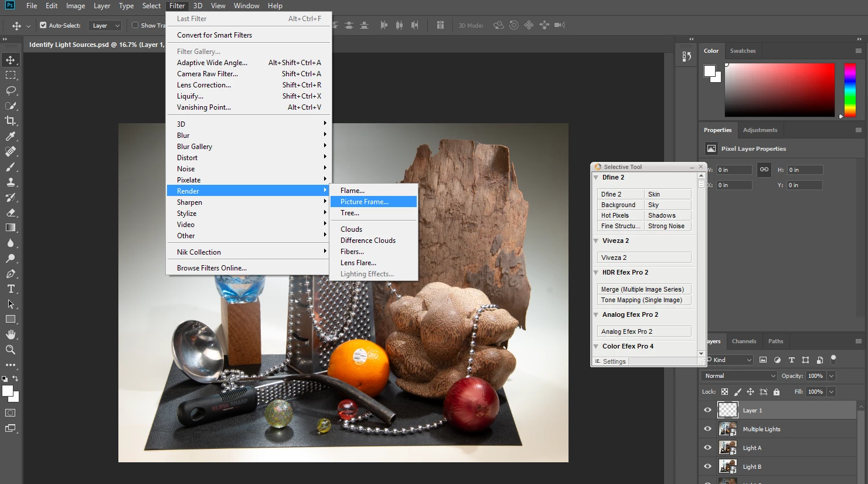Image resolution: width=868 pixels, height=484 pixels.
Task: Toggle the Auto-Select checkbox
Action: click(43, 25)
